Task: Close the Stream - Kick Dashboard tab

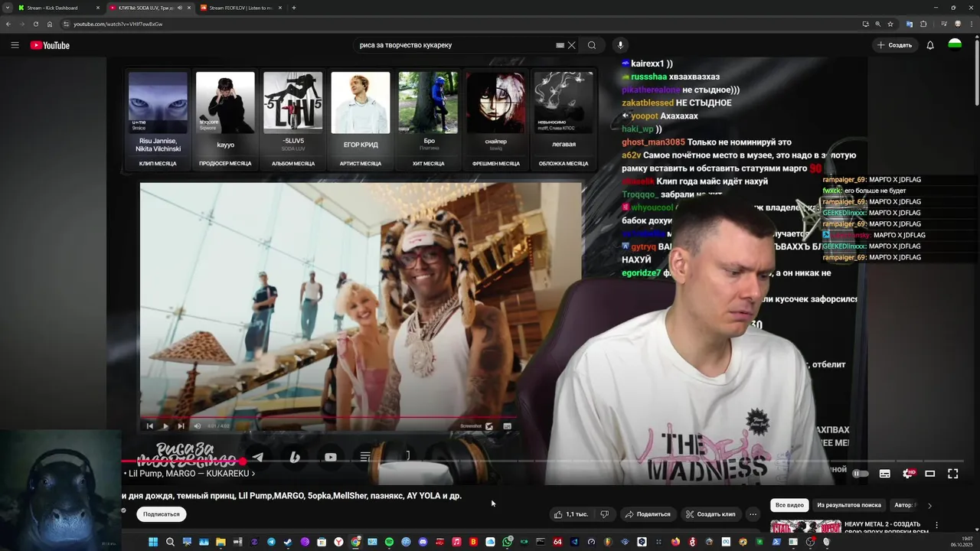Action: tap(97, 8)
